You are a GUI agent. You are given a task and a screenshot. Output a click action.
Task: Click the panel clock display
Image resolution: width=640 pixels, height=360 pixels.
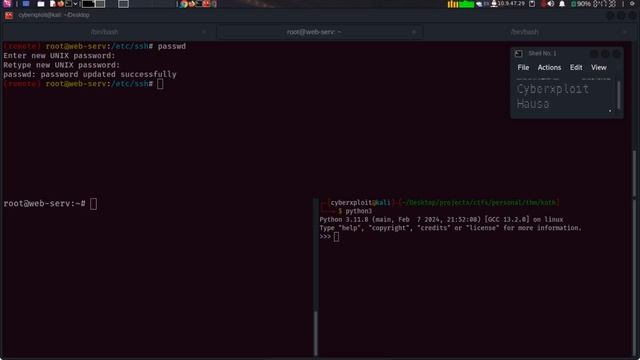click(604, 4)
